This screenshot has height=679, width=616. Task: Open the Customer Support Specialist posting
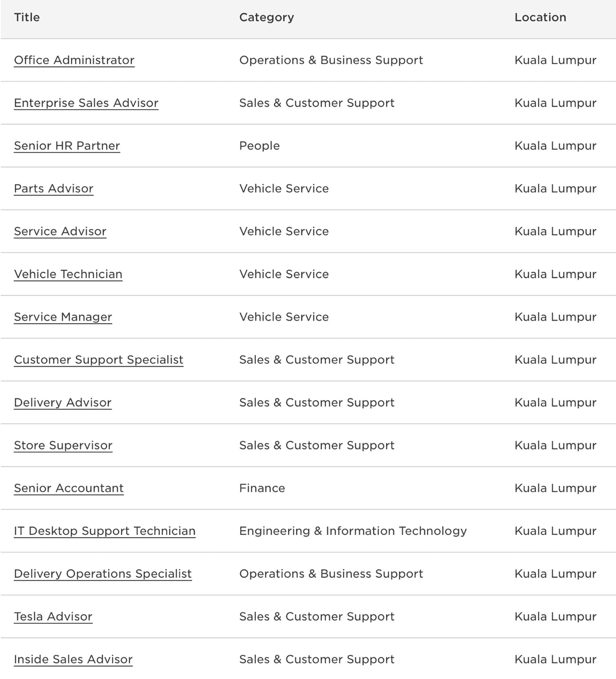pos(98,360)
